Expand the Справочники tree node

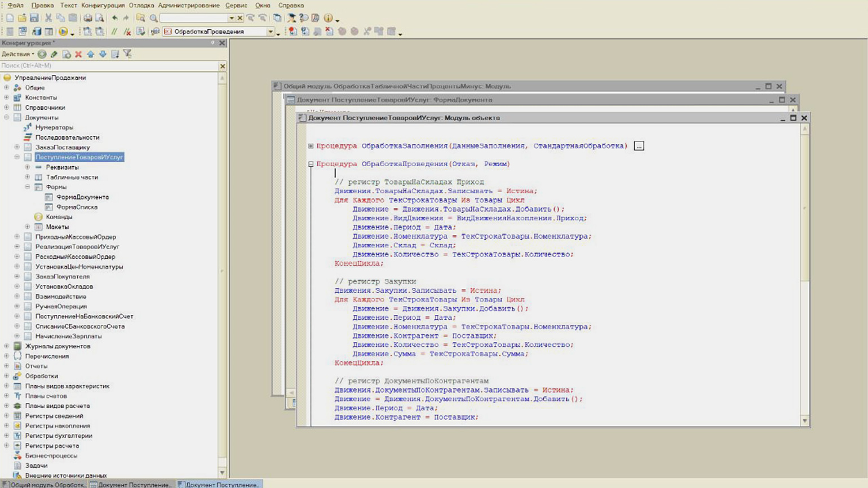[7, 108]
